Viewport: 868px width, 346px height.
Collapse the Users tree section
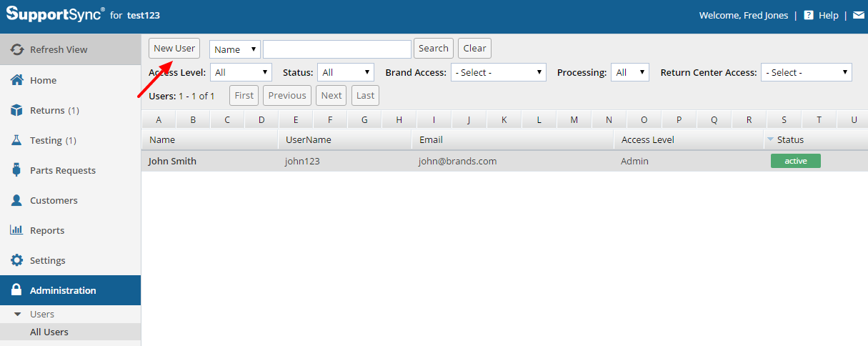point(18,315)
